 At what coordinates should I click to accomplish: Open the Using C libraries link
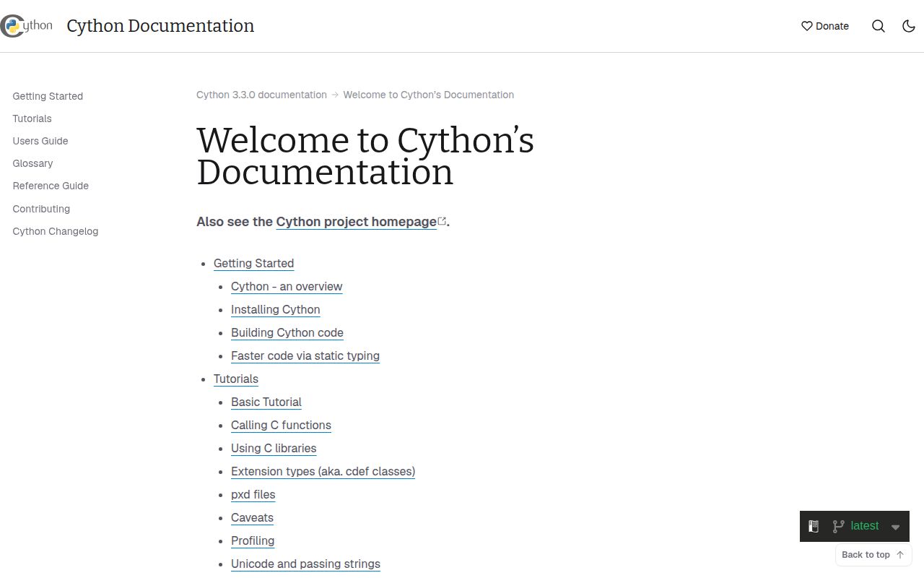(274, 449)
